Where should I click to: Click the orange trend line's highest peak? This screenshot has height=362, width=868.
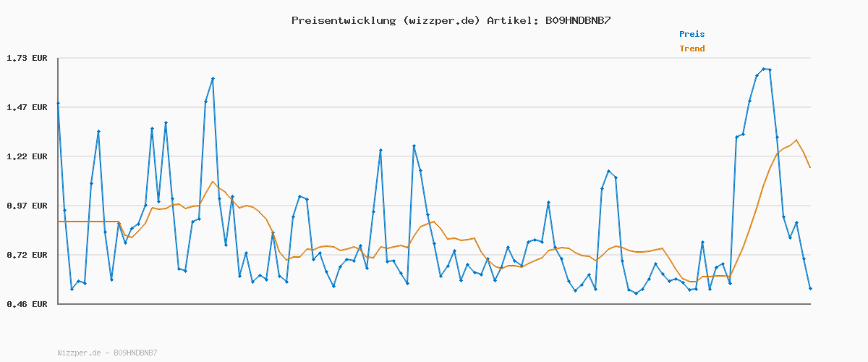[x=796, y=140]
